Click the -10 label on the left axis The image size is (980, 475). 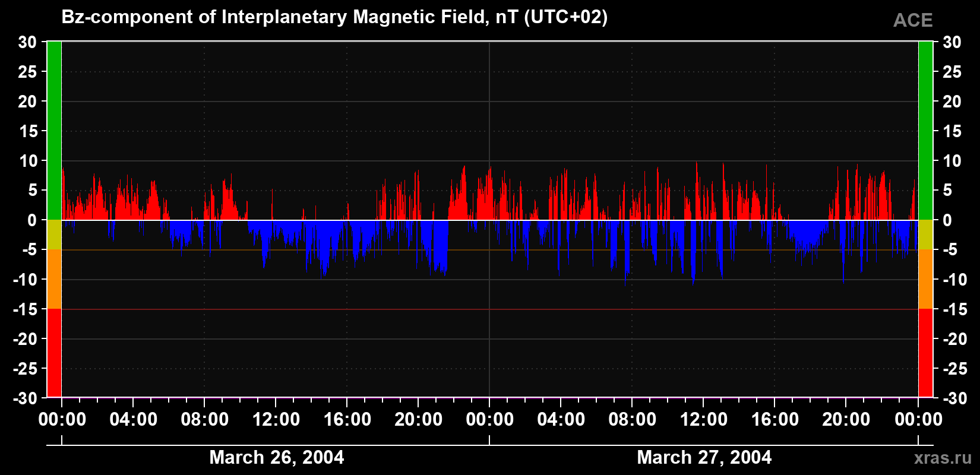click(25, 280)
